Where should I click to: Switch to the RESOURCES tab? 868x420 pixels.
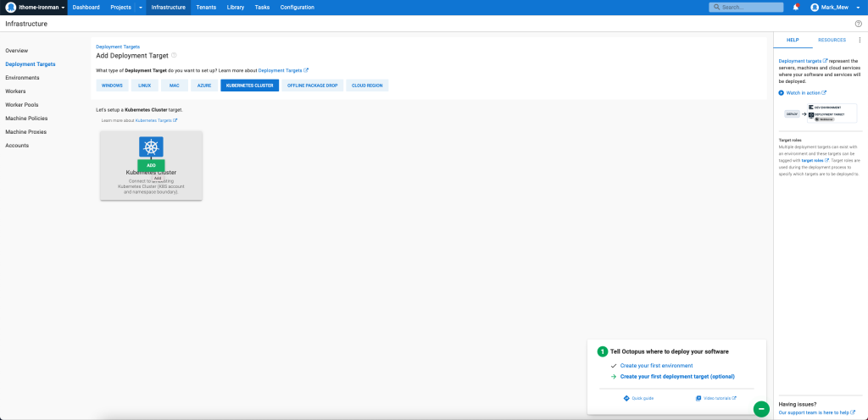(x=832, y=41)
